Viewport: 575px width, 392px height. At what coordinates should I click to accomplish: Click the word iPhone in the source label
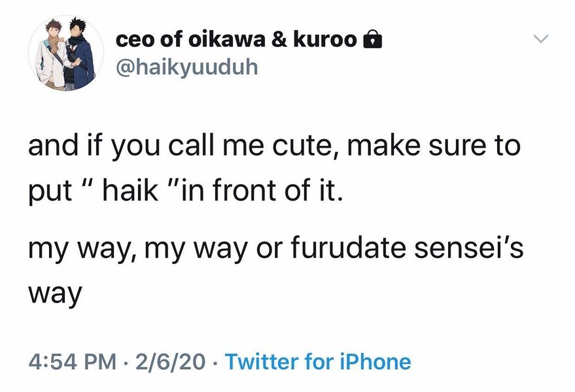379,361
